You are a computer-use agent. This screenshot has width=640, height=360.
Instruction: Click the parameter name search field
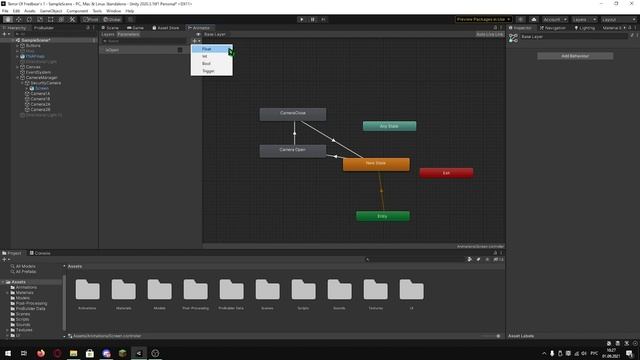coord(145,41)
